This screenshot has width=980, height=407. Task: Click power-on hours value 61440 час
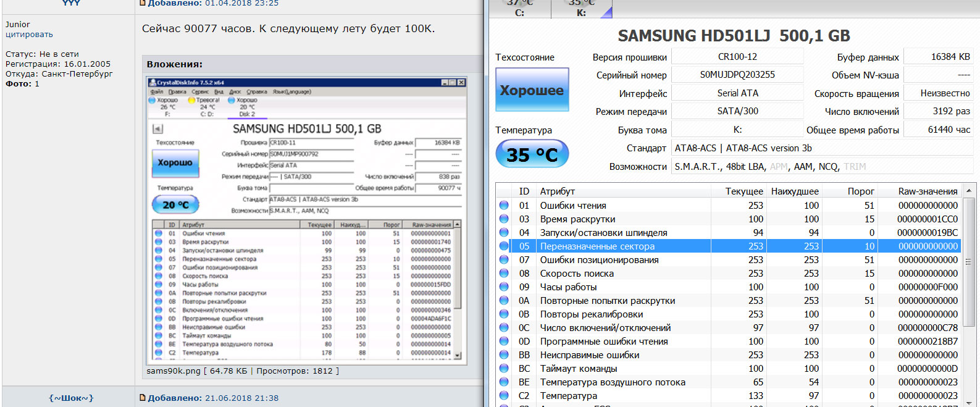(939, 130)
